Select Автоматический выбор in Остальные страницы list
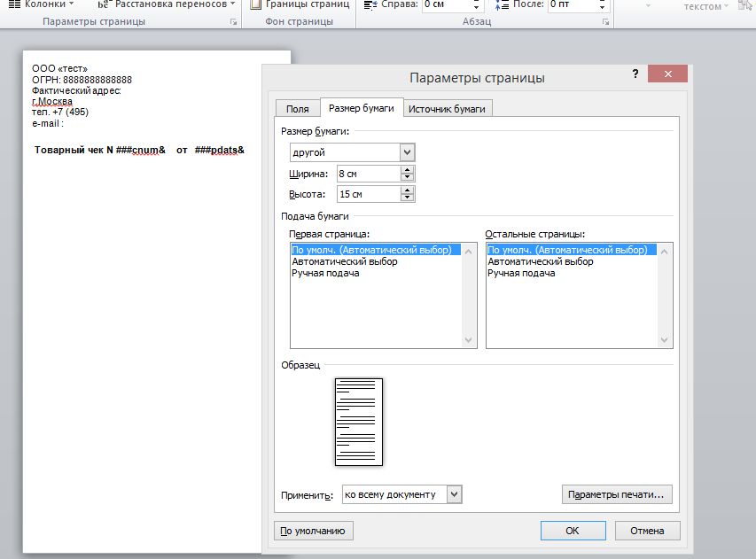756x559 pixels. (x=541, y=262)
